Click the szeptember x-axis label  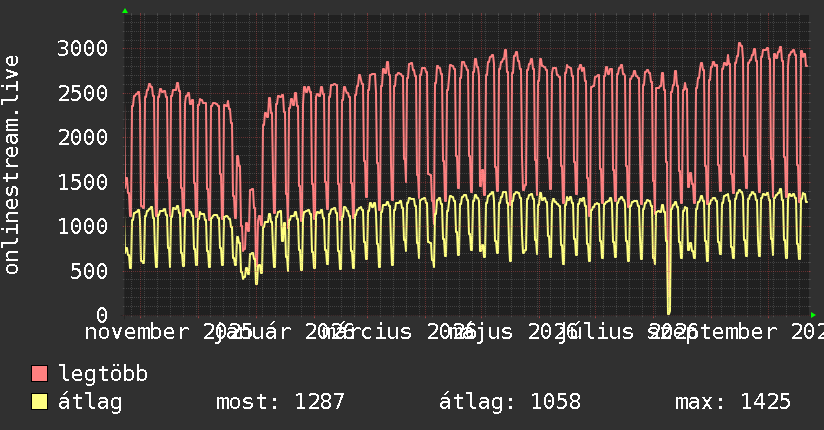point(712,332)
